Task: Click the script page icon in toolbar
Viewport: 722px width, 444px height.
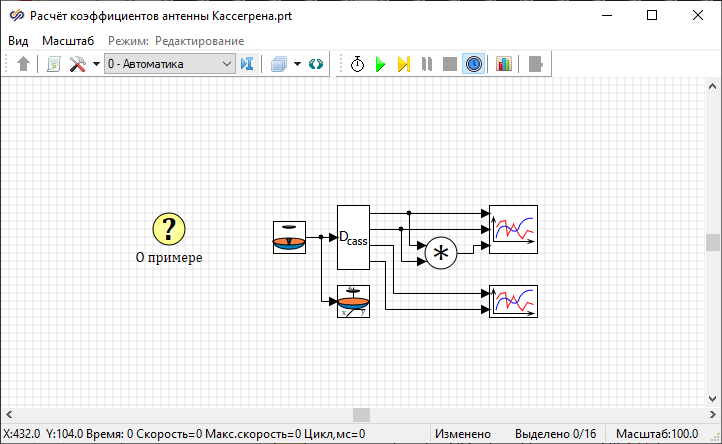Action: (x=53, y=64)
